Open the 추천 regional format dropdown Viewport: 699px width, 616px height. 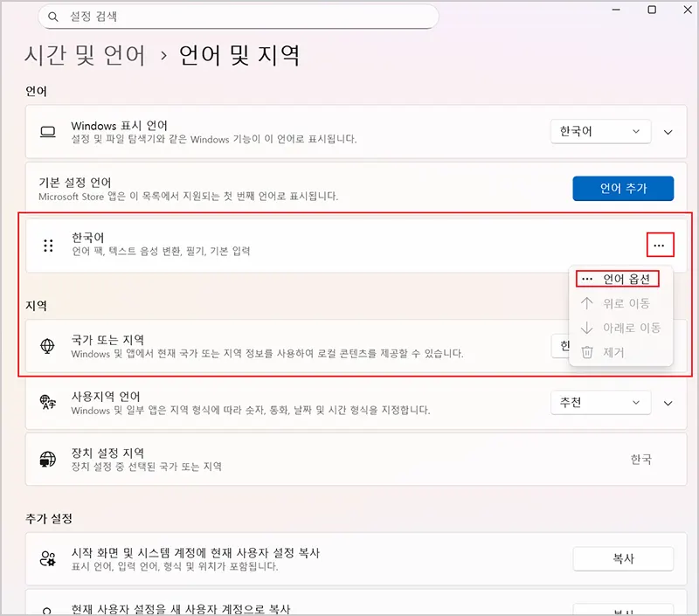click(600, 403)
